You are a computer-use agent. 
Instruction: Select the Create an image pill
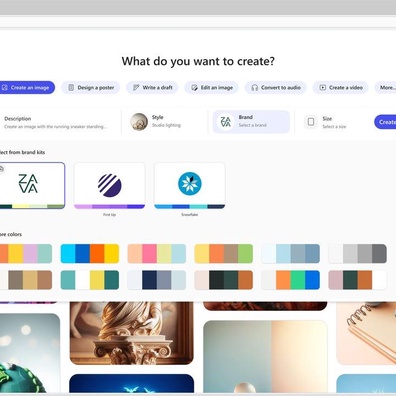click(26, 87)
